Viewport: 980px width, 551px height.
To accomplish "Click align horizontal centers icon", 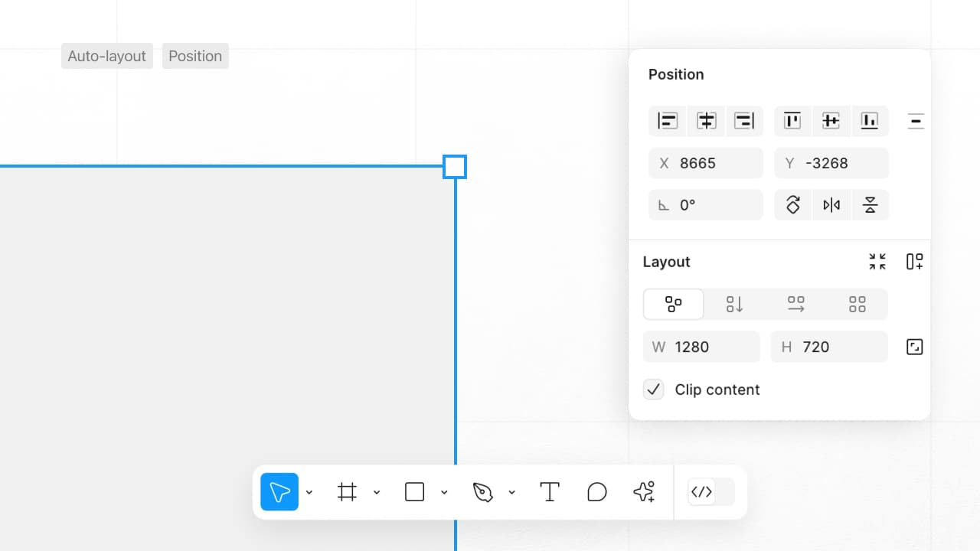I will (x=706, y=121).
